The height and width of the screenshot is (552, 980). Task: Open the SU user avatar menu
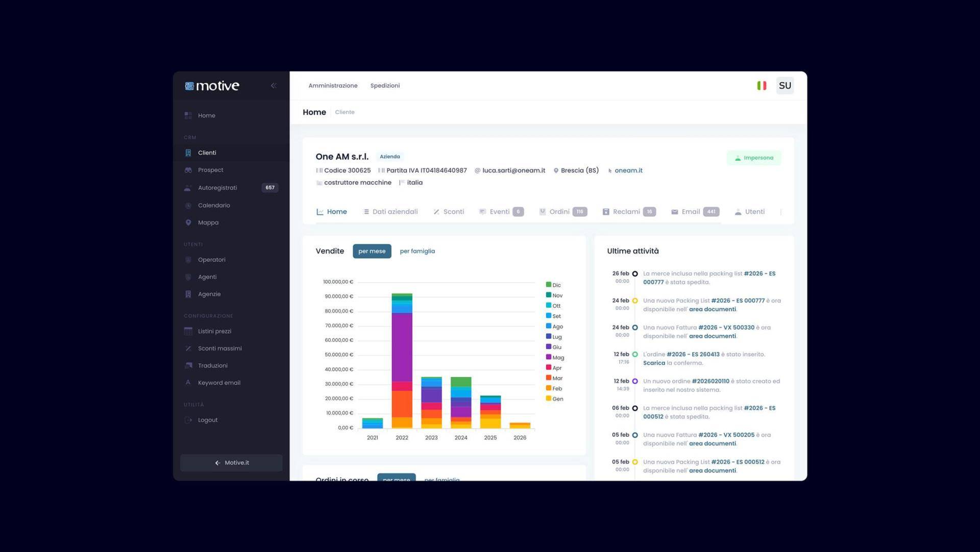pos(785,86)
